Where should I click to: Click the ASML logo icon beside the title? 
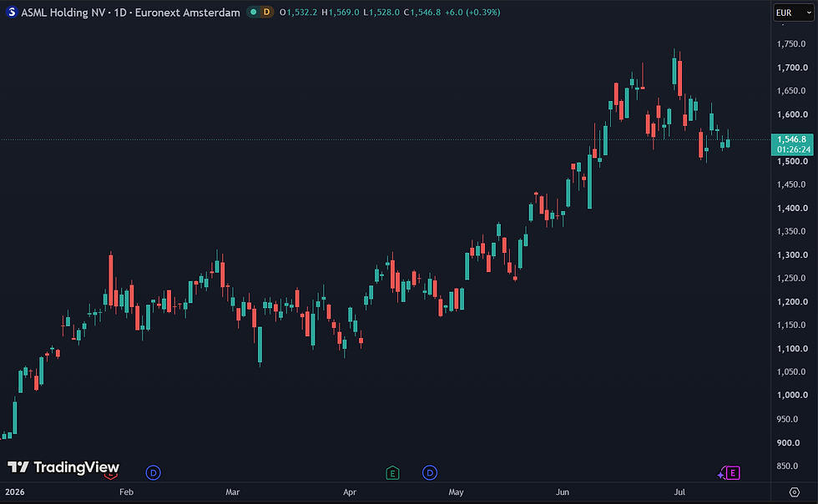click(x=12, y=12)
